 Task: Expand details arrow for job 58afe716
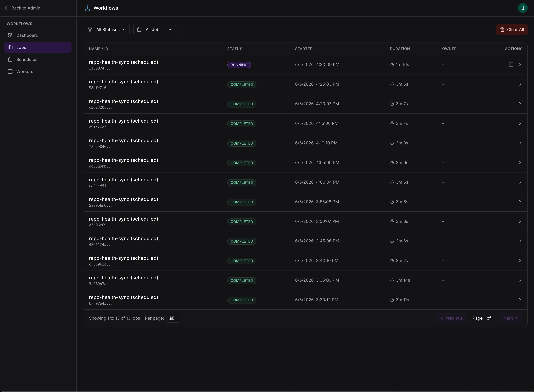click(x=520, y=84)
